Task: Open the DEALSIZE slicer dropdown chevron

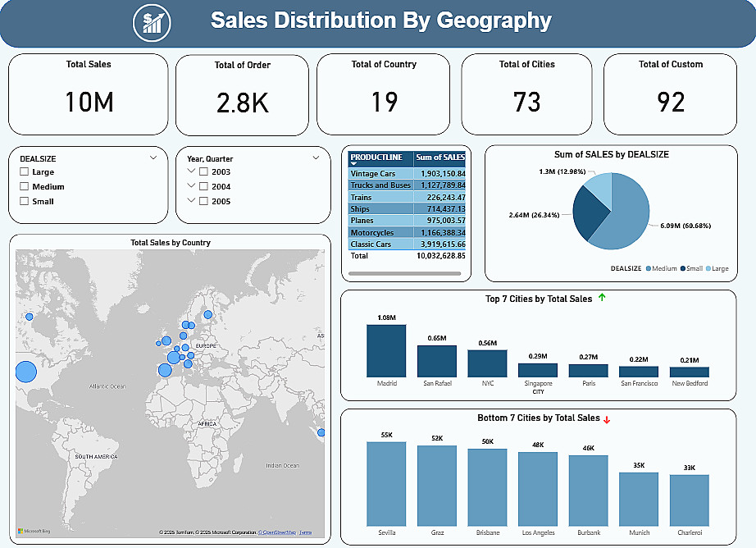Action: [x=153, y=158]
